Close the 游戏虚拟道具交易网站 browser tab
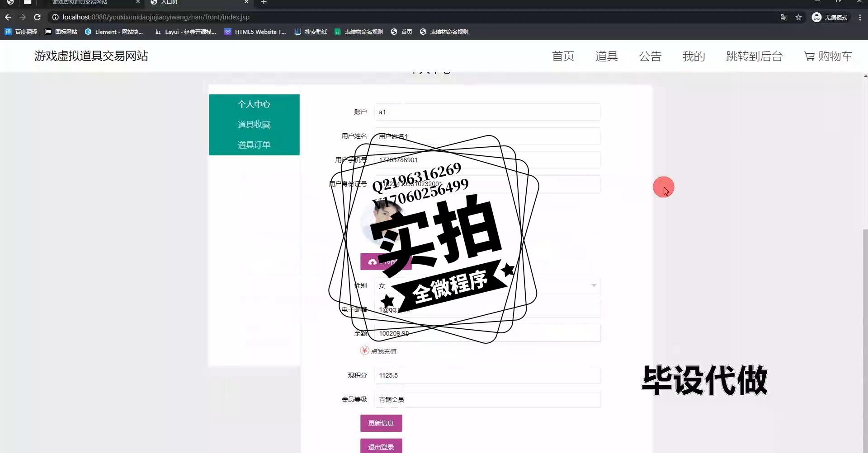This screenshot has width=868, height=453. tap(138, 2)
